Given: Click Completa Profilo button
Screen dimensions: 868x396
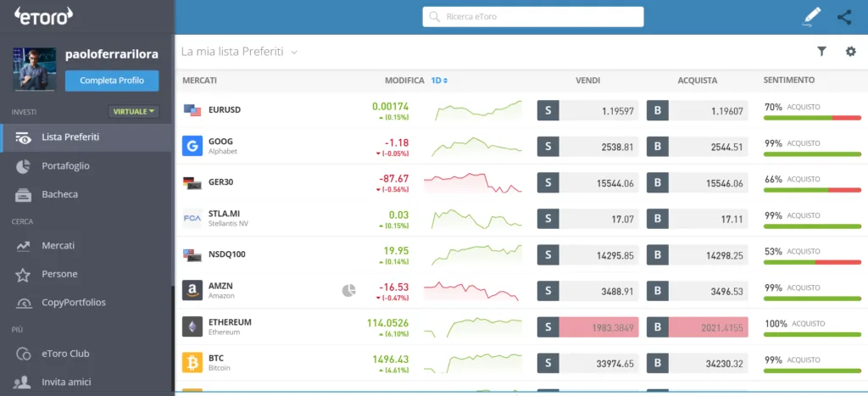Looking at the screenshot, I should pos(112,81).
